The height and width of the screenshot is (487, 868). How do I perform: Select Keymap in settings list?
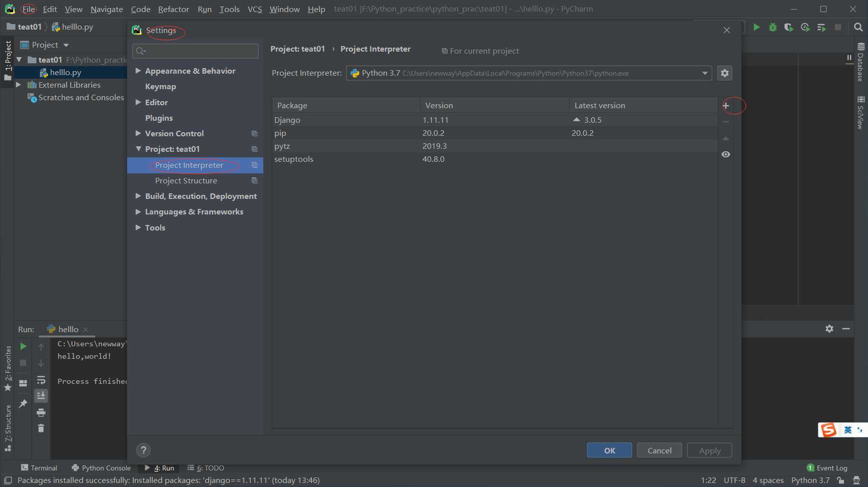[x=160, y=87]
